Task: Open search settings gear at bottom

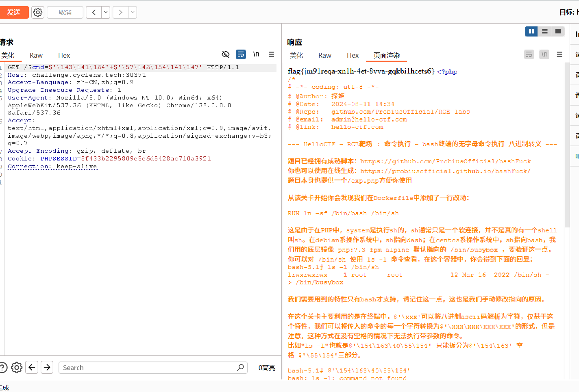Action: (x=17, y=368)
